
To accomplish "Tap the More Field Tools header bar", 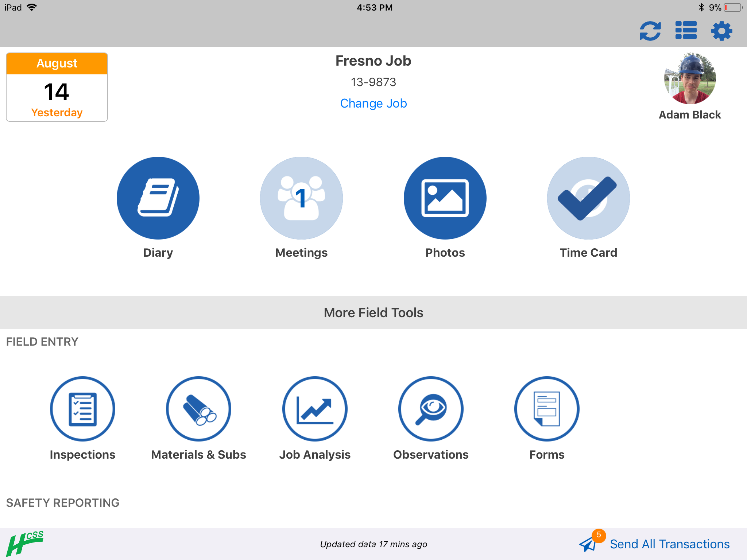I will 373,312.
